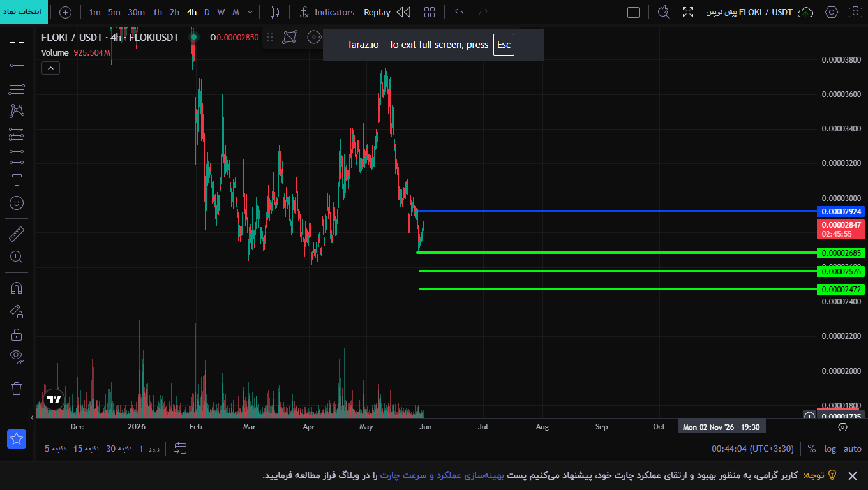Viewport: 868px width, 490px height.
Task: Open the blue star favorites toolbar
Action: pyautogui.click(x=17, y=438)
